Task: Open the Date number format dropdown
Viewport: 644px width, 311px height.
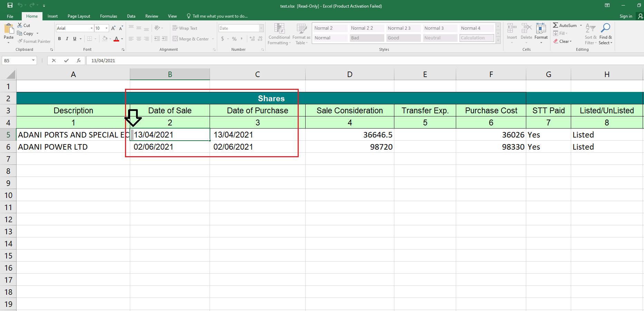Action: [x=261, y=28]
